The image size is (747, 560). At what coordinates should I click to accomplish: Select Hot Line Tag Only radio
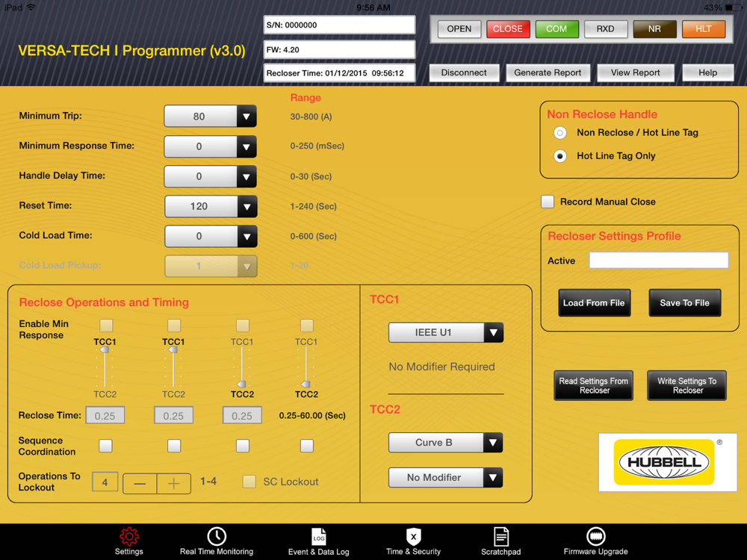coord(560,156)
